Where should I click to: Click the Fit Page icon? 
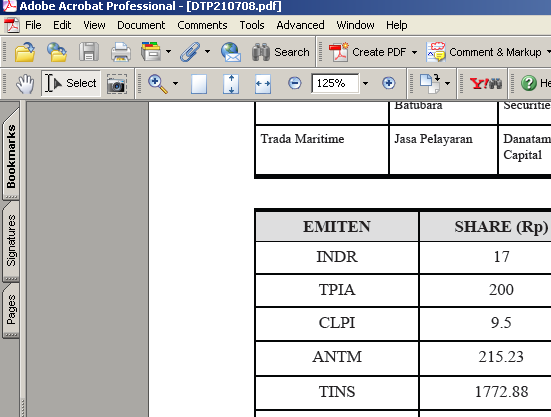231,84
